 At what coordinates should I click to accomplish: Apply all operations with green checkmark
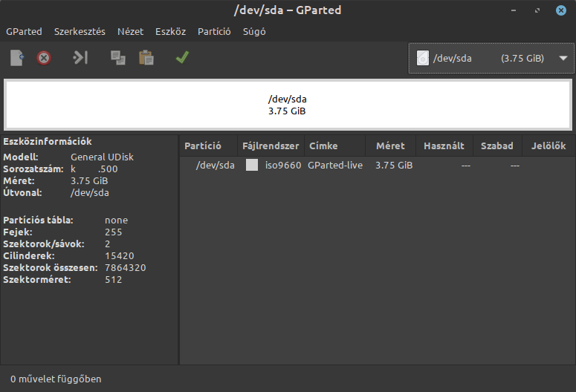[x=182, y=57]
